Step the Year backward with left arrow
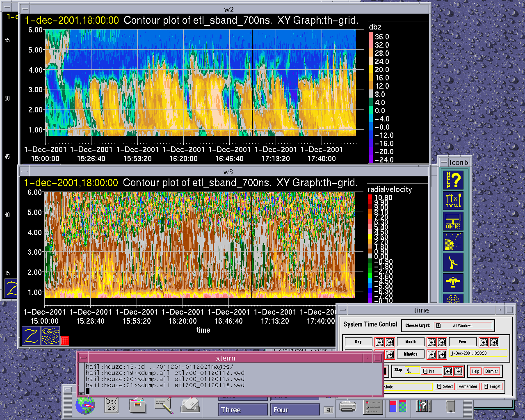525x420 pixels. point(484,342)
